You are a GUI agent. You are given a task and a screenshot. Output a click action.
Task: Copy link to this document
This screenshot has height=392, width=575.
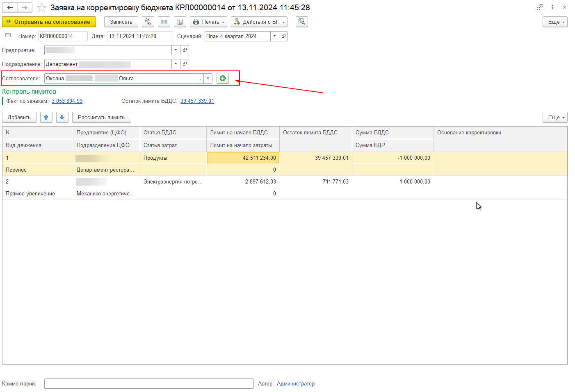(x=540, y=7)
